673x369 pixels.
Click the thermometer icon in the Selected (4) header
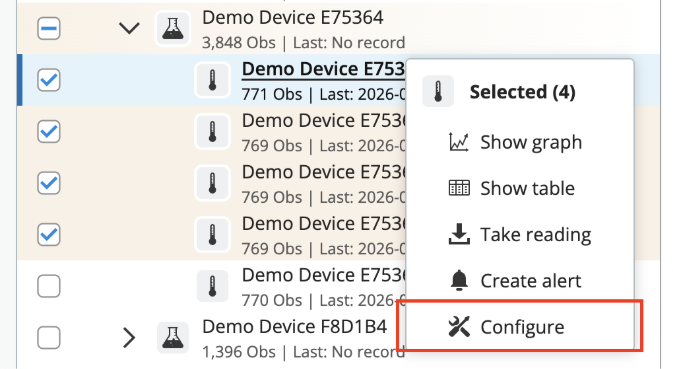(438, 91)
